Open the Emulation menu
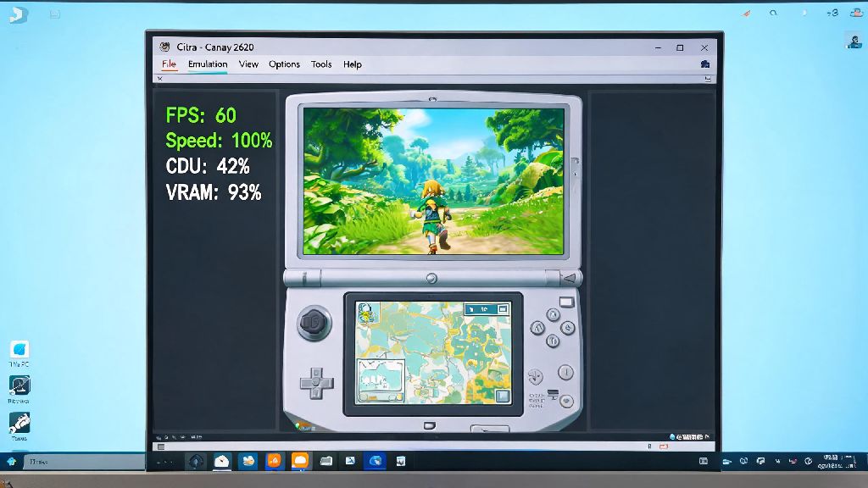The height and width of the screenshot is (488, 868). (208, 64)
